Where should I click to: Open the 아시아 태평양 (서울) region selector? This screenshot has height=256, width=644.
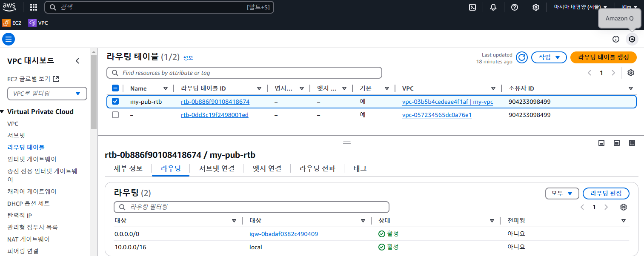click(x=580, y=7)
